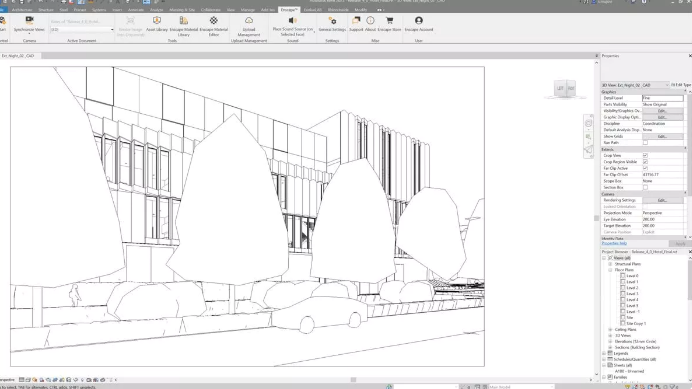Select the Ext_Night_02_CAD view tab
Viewport: 692px width, 389px height.
pos(18,56)
